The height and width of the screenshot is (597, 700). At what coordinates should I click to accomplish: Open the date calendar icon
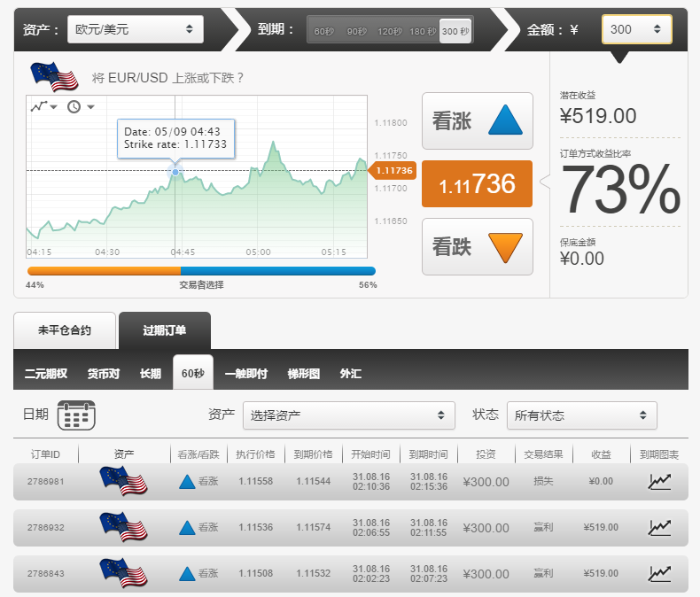click(x=76, y=415)
